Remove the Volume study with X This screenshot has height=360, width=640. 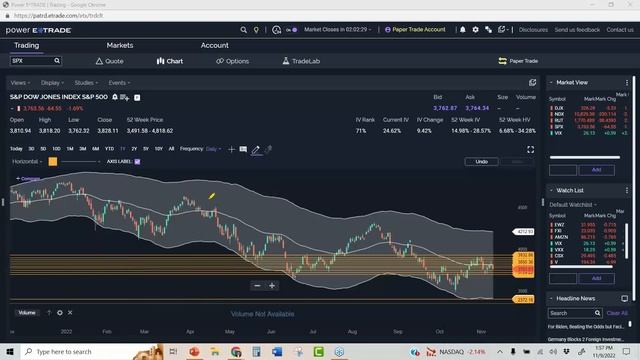click(x=70, y=313)
